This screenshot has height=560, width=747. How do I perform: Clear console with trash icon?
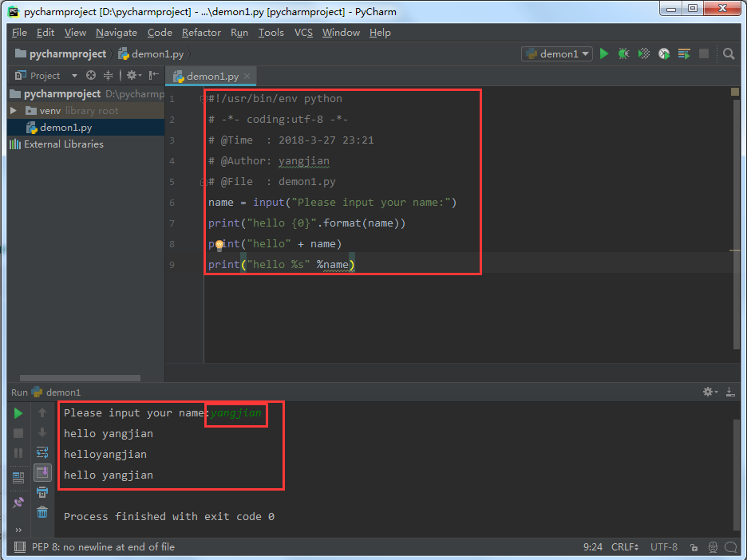(x=42, y=512)
